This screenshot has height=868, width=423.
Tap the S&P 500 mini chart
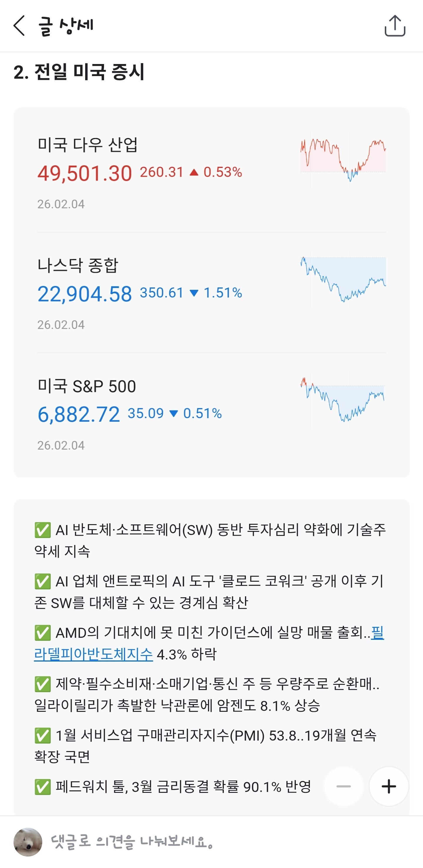(343, 400)
